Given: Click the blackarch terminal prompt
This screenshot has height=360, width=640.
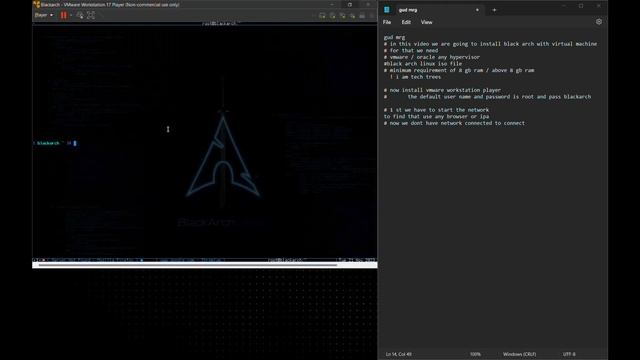Looking at the screenshot, I should [x=55, y=143].
